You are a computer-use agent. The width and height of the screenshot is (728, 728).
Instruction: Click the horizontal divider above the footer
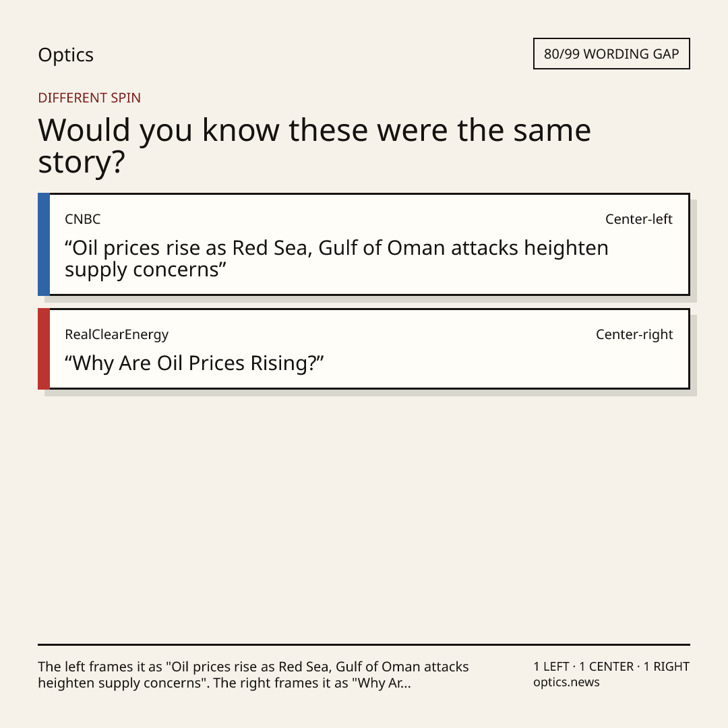pyautogui.click(x=364, y=644)
